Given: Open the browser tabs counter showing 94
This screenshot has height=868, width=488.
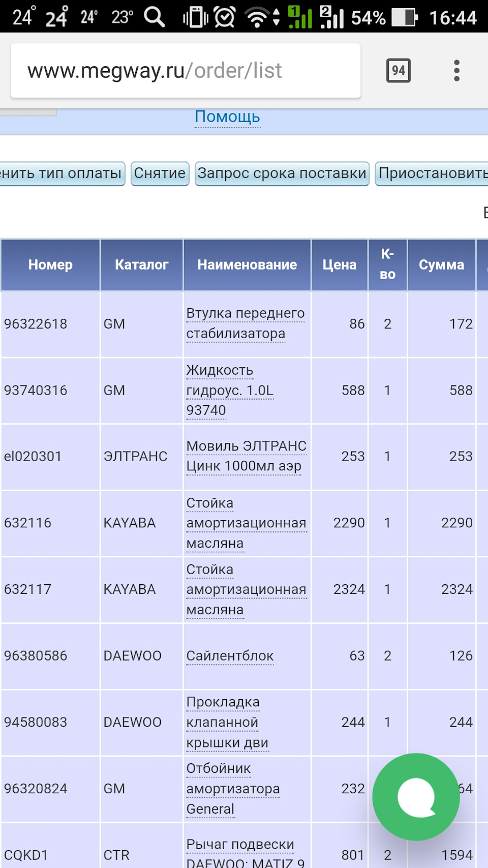Looking at the screenshot, I should tap(398, 71).
